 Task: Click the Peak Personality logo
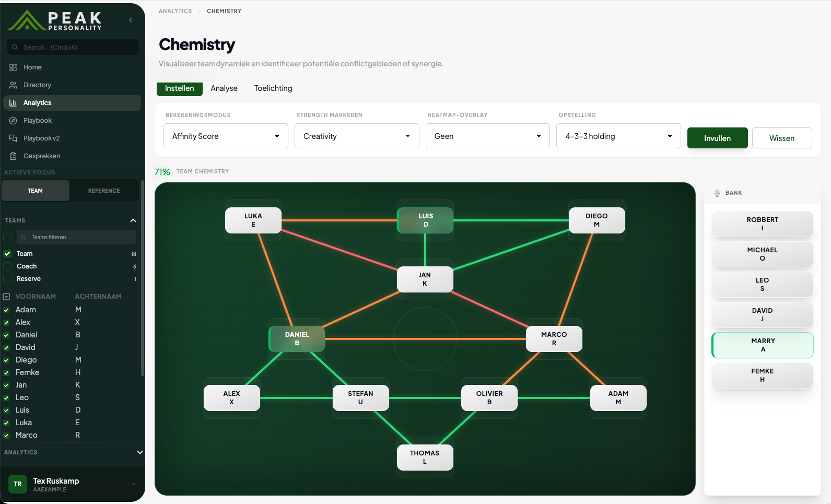(54, 20)
